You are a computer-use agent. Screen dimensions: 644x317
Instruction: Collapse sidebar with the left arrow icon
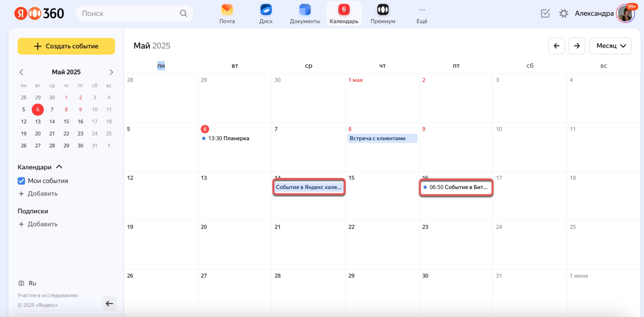(109, 303)
